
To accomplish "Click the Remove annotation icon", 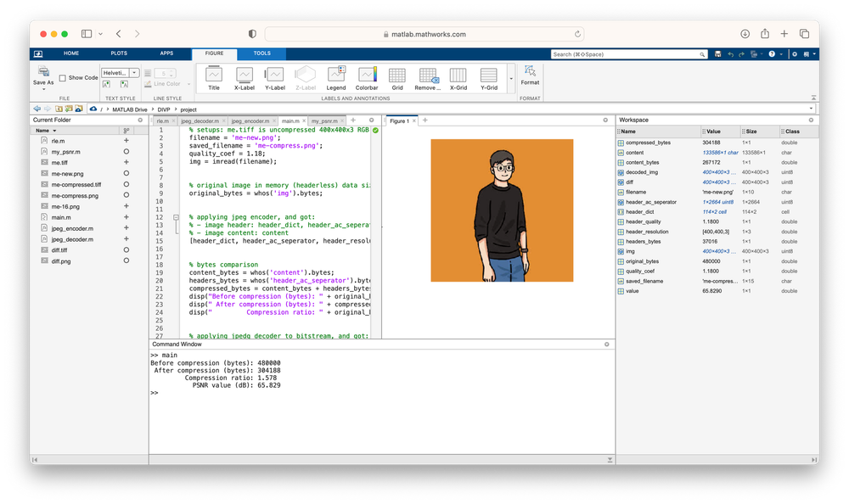I will pyautogui.click(x=427, y=76).
